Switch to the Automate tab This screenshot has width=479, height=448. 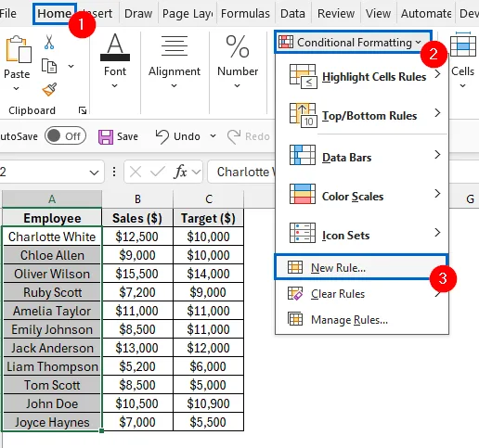(x=426, y=14)
